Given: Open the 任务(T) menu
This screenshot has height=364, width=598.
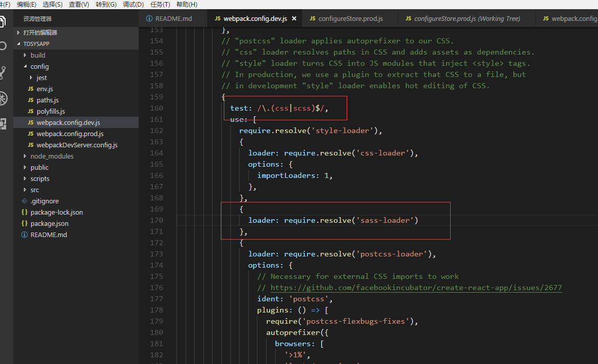Looking at the screenshot, I should [160, 5].
